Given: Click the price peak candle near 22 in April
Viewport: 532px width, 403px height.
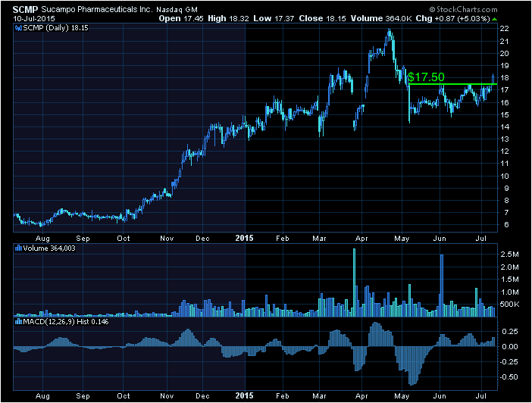Looking at the screenshot, I should tap(390, 34).
